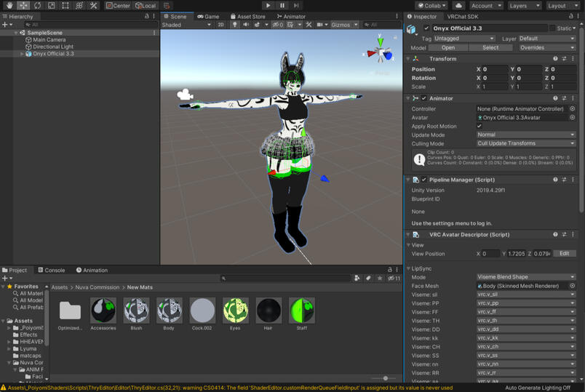Adjust the asset thumbnail size slider

[x=385, y=378]
